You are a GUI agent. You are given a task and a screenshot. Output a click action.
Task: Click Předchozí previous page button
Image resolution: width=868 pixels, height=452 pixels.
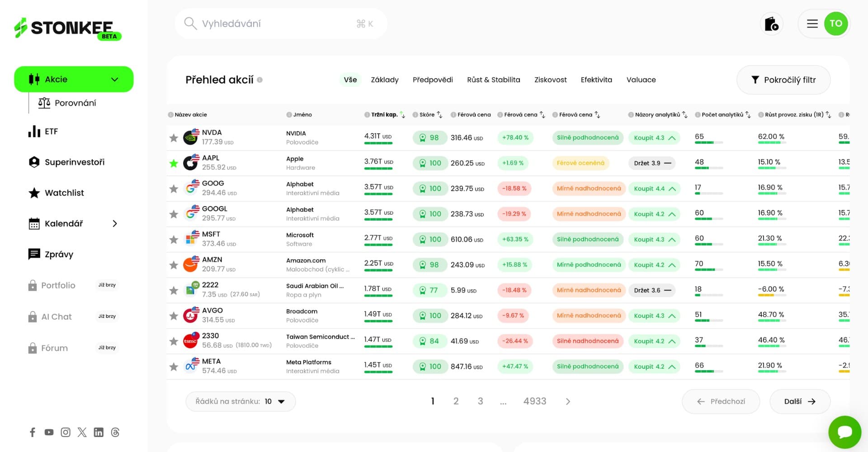pos(721,401)
